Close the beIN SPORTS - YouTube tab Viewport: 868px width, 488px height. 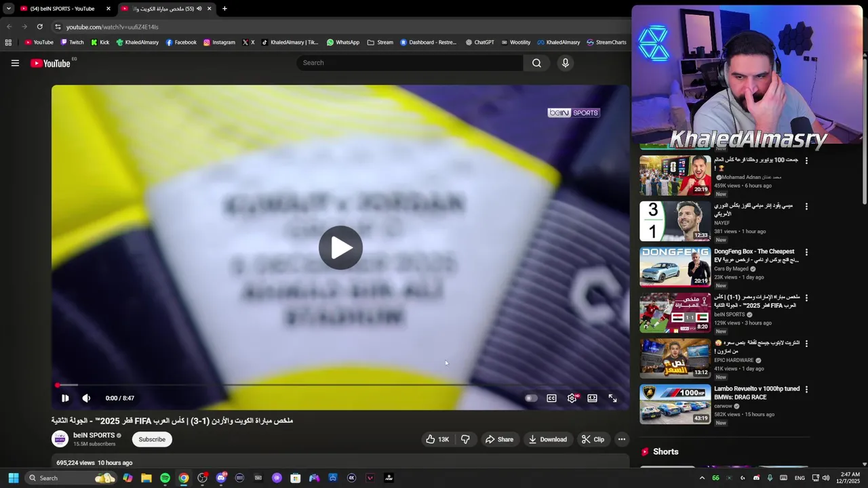108,9
